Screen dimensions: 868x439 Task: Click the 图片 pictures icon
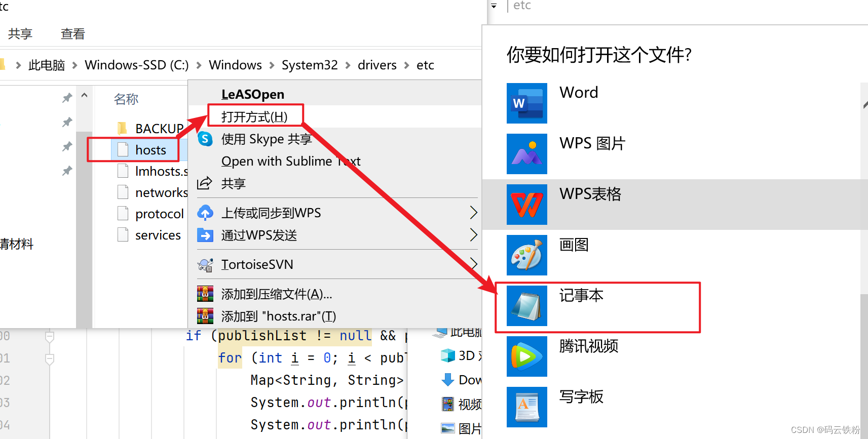[x=448, y=428]
